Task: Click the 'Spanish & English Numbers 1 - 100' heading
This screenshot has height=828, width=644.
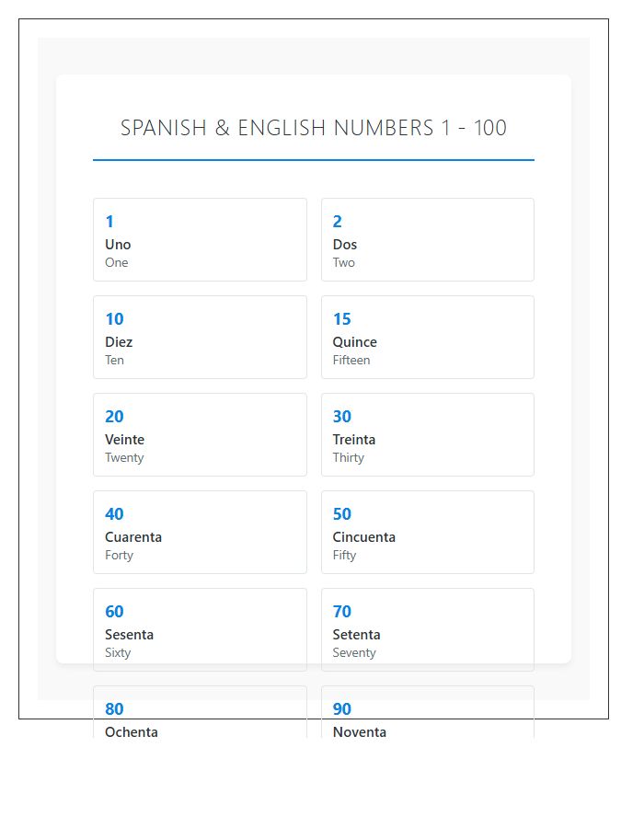Action: (x=314, y=128)
